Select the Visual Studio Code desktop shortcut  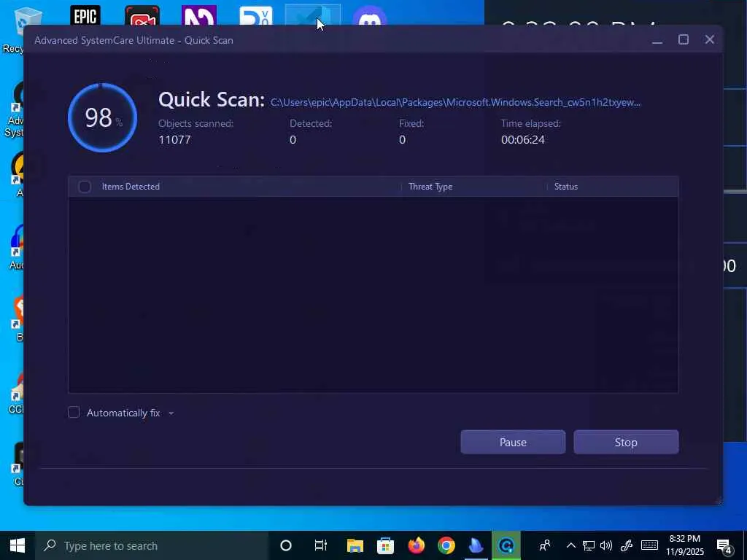tap(312, 15)
